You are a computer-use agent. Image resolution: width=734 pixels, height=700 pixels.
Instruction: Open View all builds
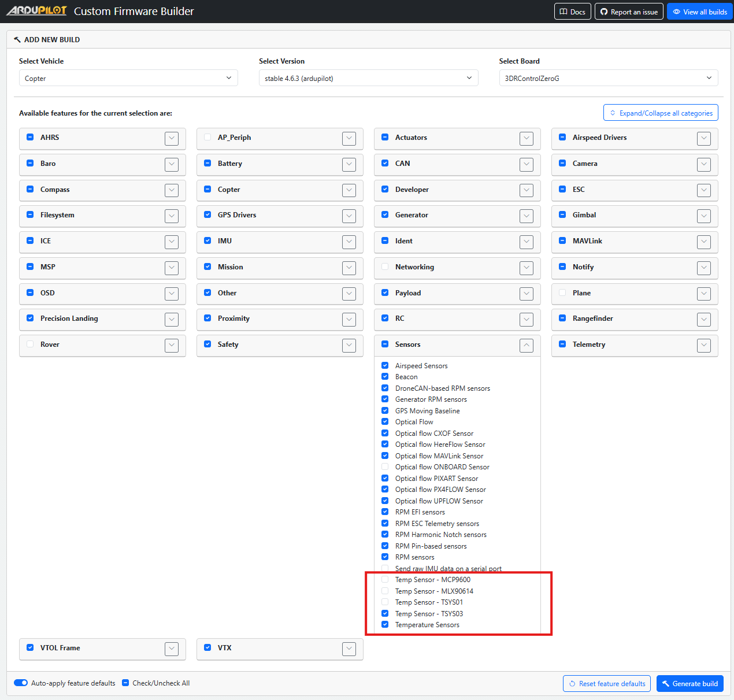(699, 12)
